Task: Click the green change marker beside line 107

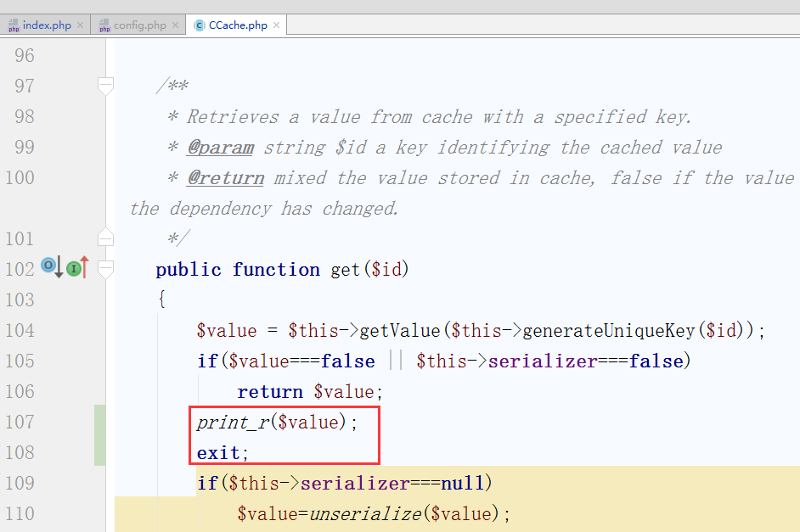Action: coord(100,421)
